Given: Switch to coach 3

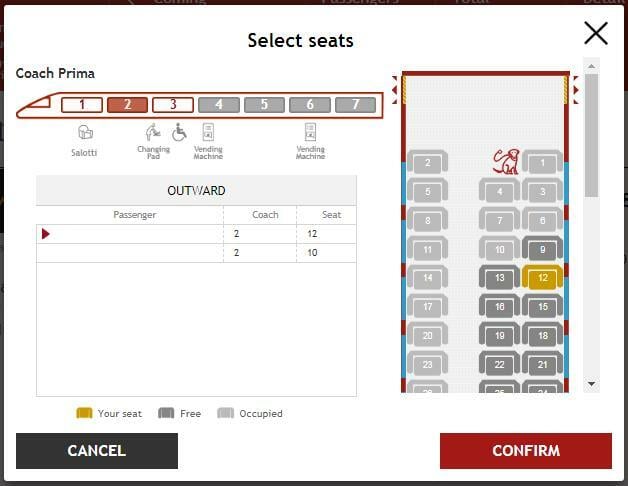Looking at the screenshot, I should point(173,105).
